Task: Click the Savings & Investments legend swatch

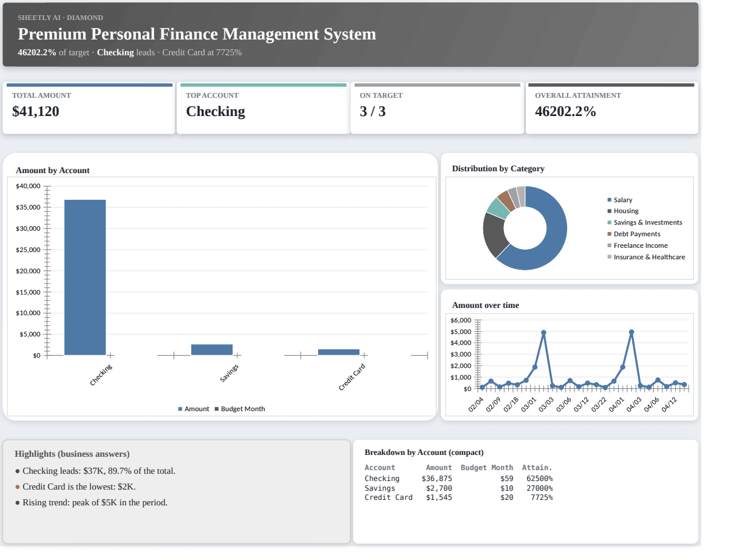Action: point(609,222)
